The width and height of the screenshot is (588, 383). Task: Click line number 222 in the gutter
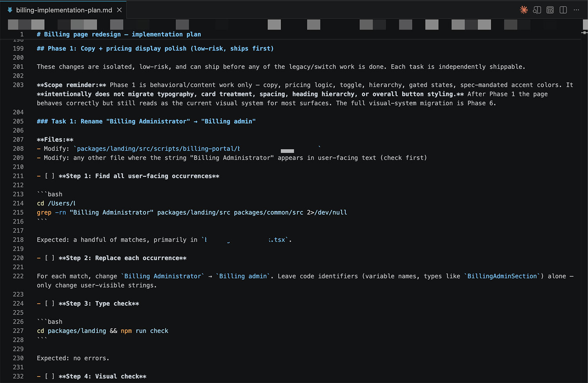(x=18, y=276)
